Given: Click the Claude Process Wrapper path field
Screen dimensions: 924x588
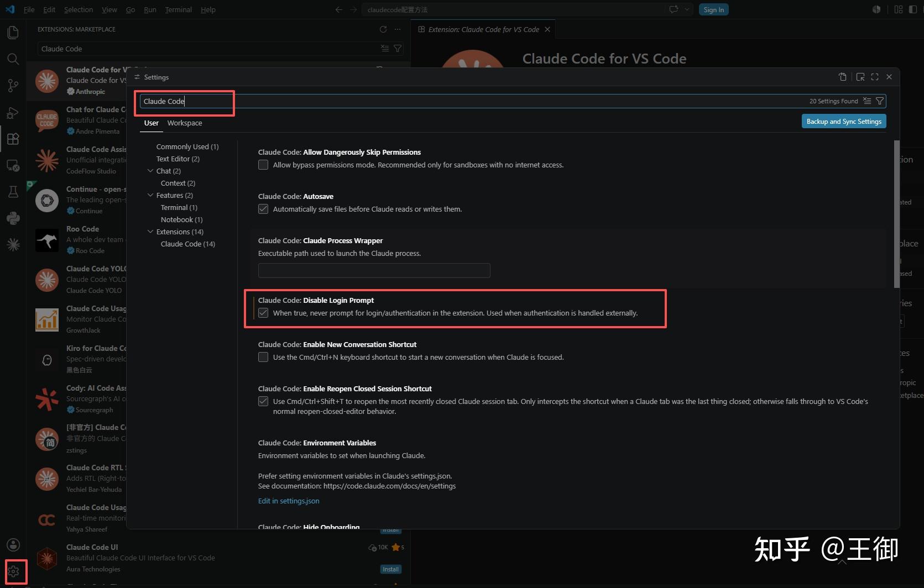Looking at the screenshot, I should 374,270.
